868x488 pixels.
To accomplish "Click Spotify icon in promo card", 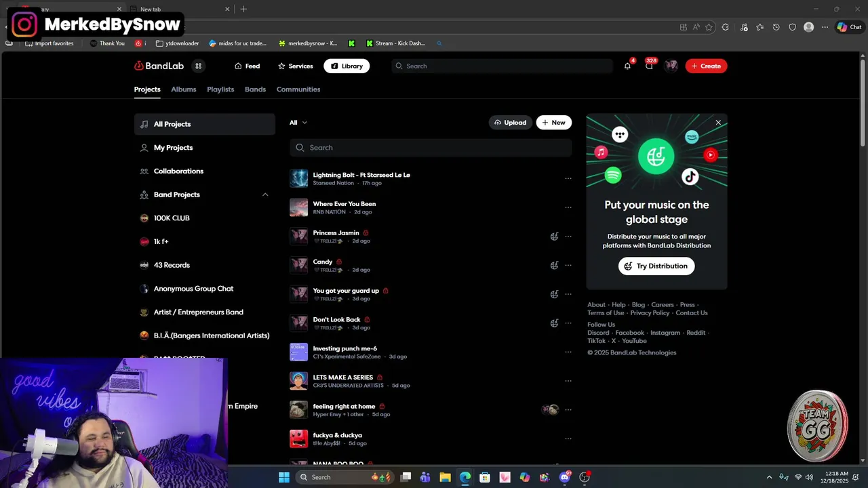I will click(613, 176).
